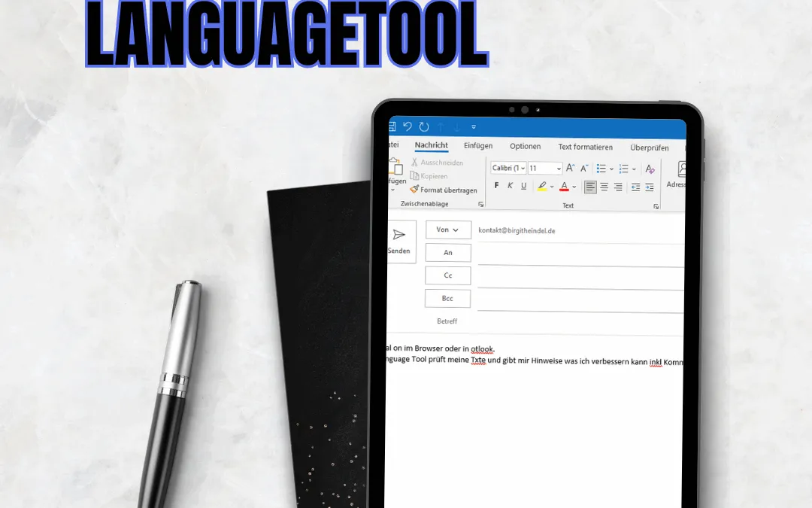Click the next item down arrow
Viewport: 812px width, 508px height.
[x=457, y=127]
